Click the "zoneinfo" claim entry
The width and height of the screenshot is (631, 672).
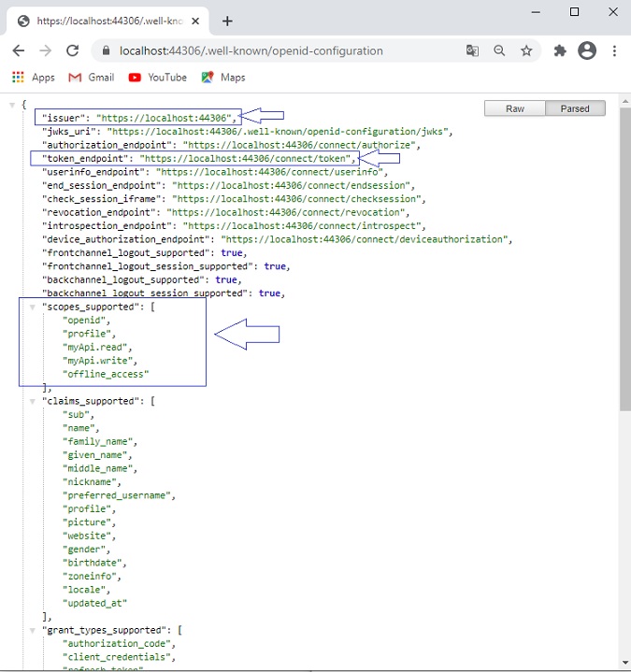coord(89,577)
